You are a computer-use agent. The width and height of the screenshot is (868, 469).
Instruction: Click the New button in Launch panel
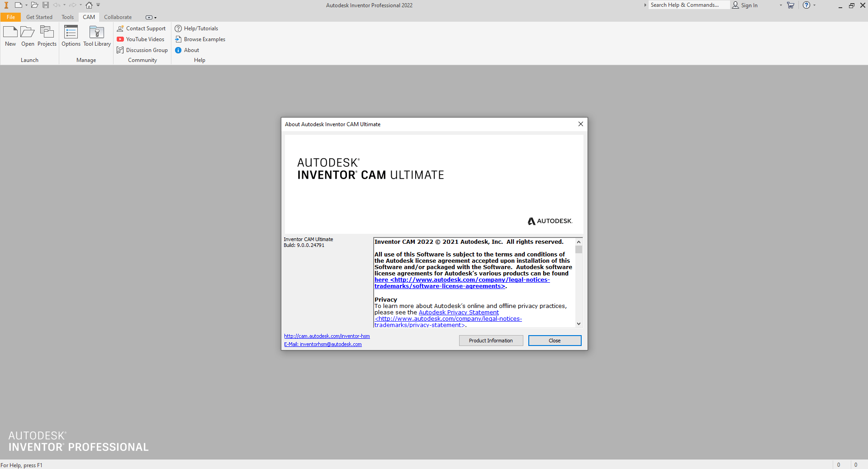pyautogui.click(x=10, y=36)
